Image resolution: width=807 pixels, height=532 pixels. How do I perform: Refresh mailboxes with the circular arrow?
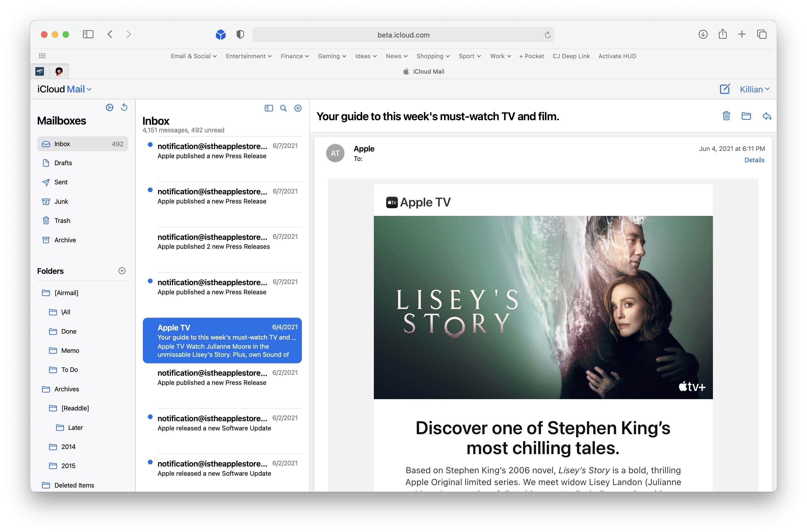pos(124,108)
